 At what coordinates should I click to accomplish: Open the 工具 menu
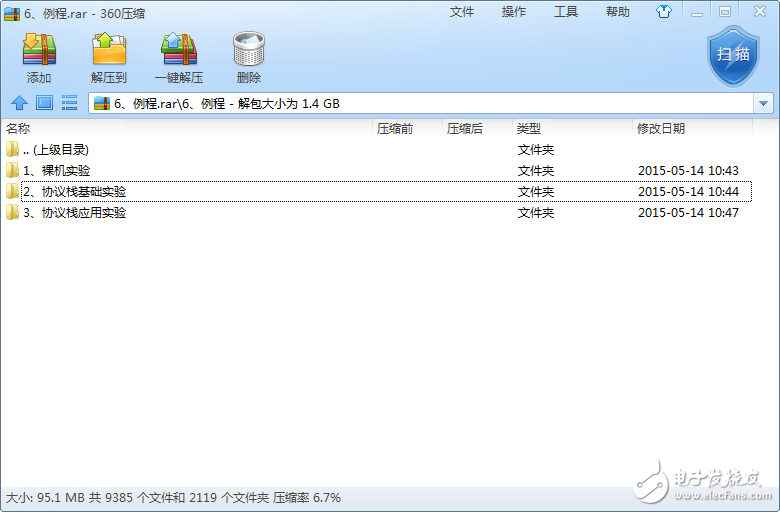tap(566, 12)
